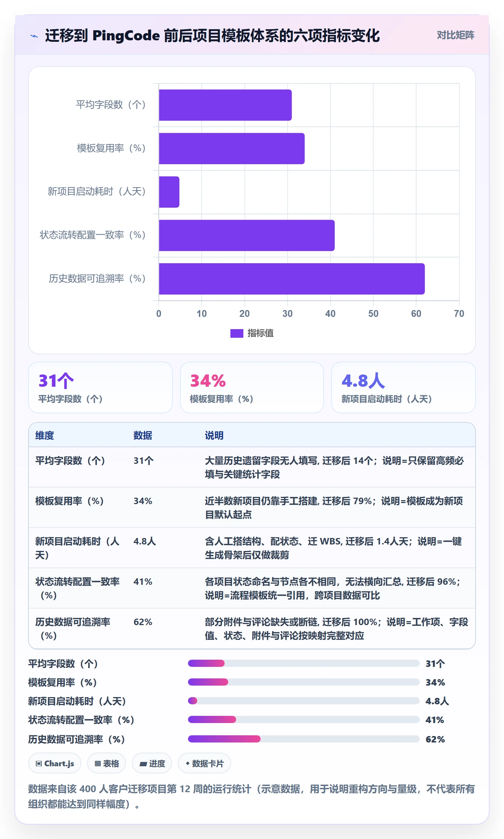The image size is (504, 839).
Task: Click the 状态流转配置一致率 bar in chart
Action: point(247,235)
